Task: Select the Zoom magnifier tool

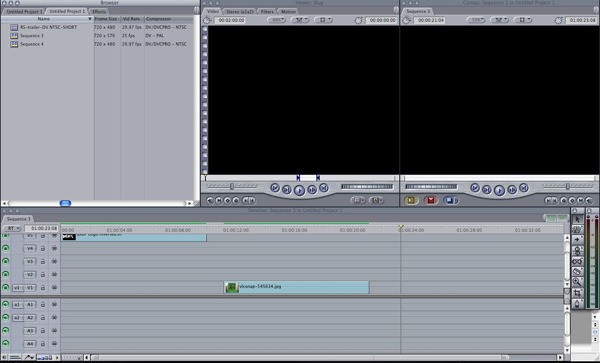Action: pos(577,282)
